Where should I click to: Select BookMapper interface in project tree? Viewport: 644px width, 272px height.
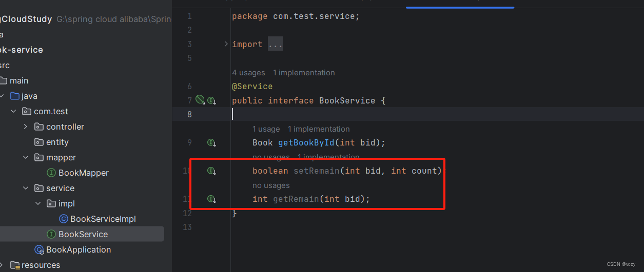pyautogui.click(x=84, y=173)
